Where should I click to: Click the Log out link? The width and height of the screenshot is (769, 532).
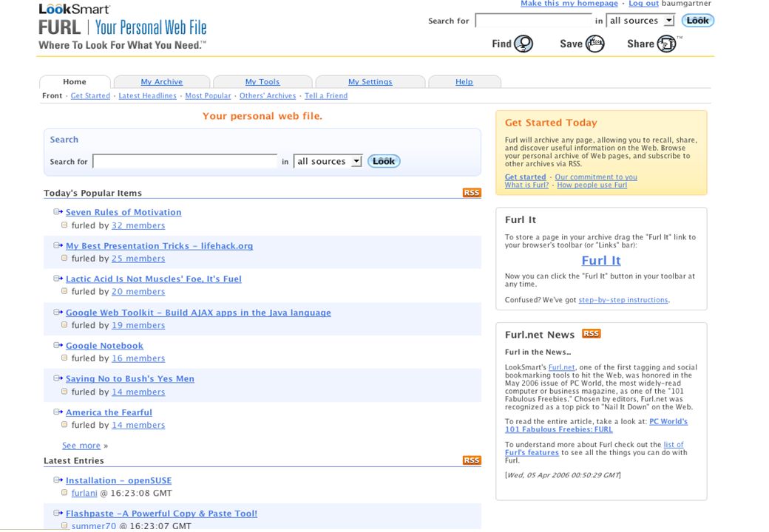[x=643, y=4]
